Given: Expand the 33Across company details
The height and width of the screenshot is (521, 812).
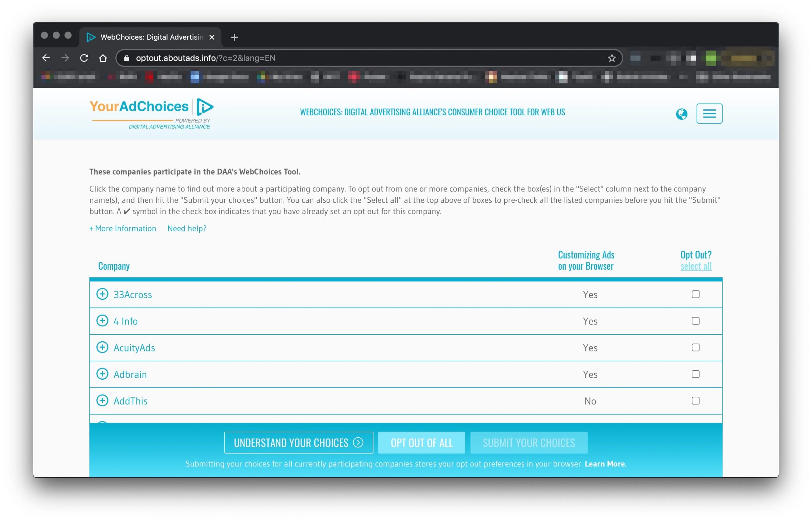Looking at the screenshot, I should click(x=102, y=294).
